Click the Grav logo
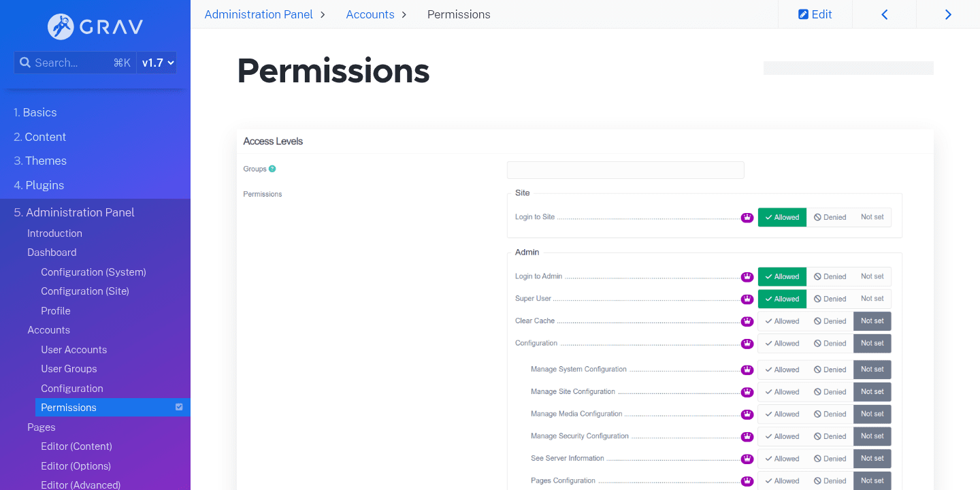980x490 pixels. click(x=94, y=27)
